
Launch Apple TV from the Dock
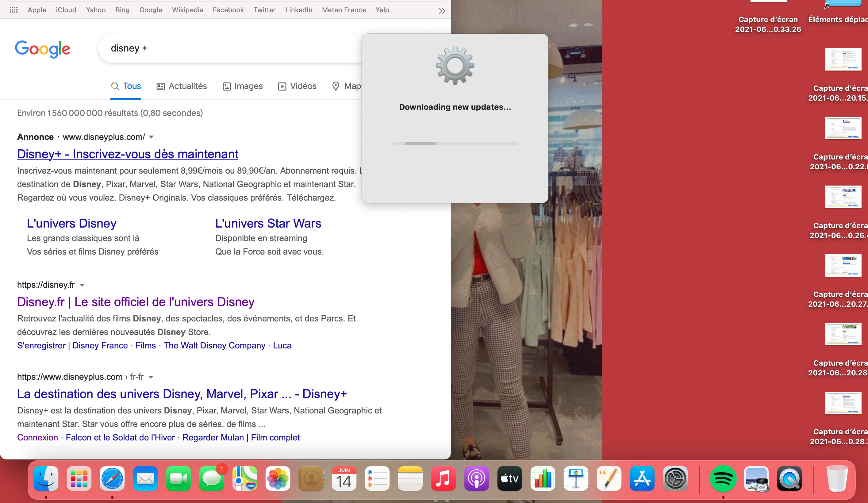tap(509, 478)
